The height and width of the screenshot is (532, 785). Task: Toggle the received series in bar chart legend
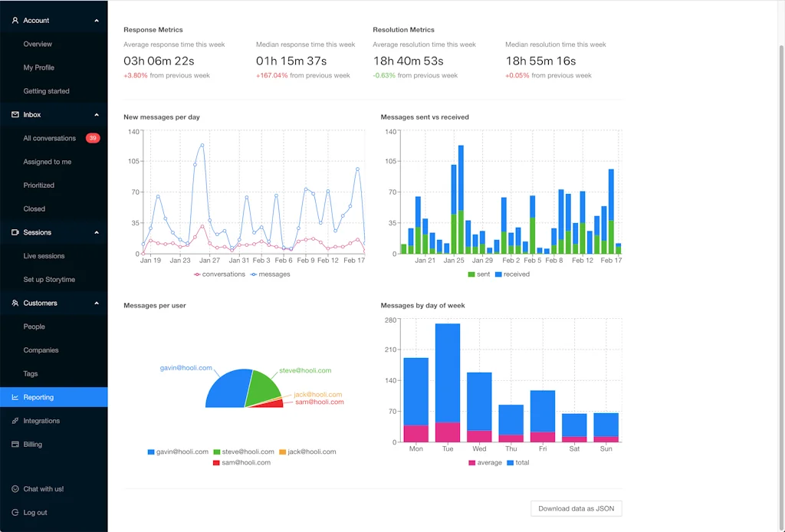tap(511, 274)
